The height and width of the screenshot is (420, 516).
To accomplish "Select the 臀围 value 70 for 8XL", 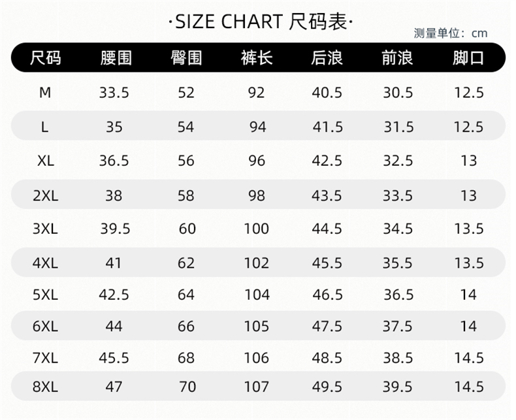I will click(187, 387).
